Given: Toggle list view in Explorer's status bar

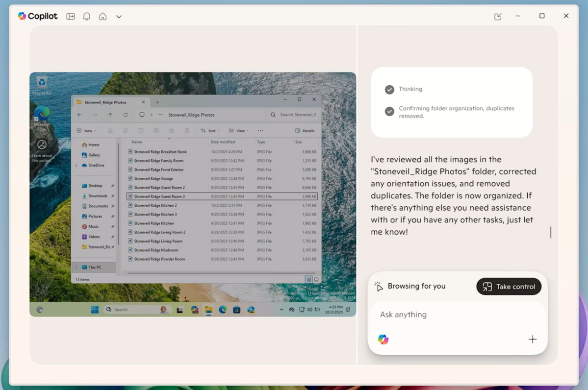Looking at the screenshot, I should tap(309, 279).
